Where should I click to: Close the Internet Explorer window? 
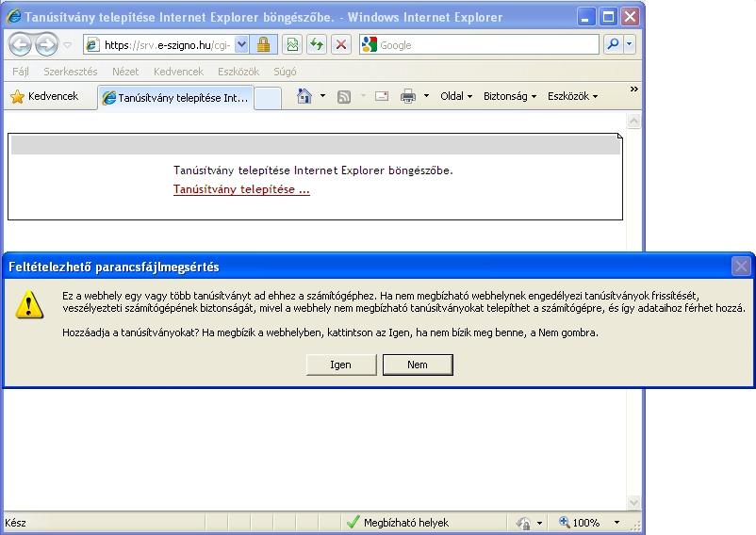click(631, 17)
